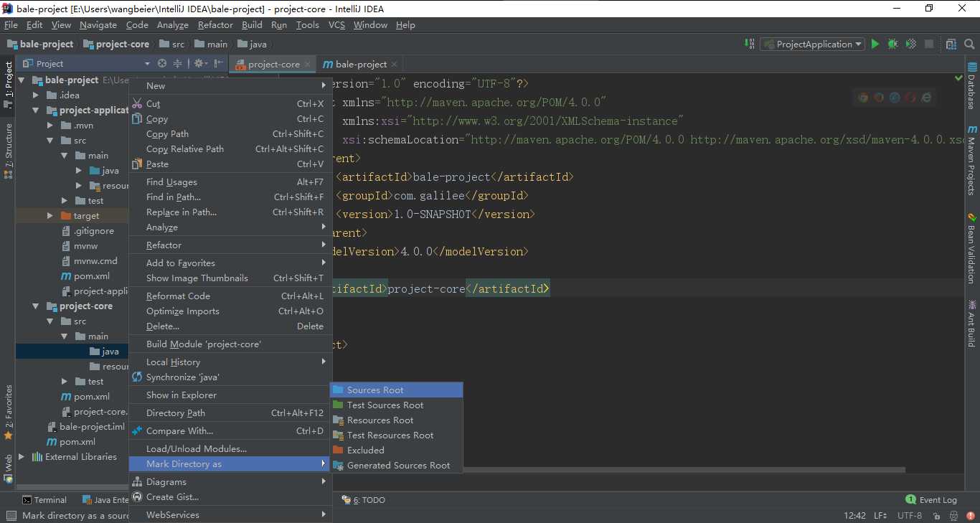Start debugging with the bug icon
Image resolution: width=980 pixels, height=523 pixels.
(892, 44)
